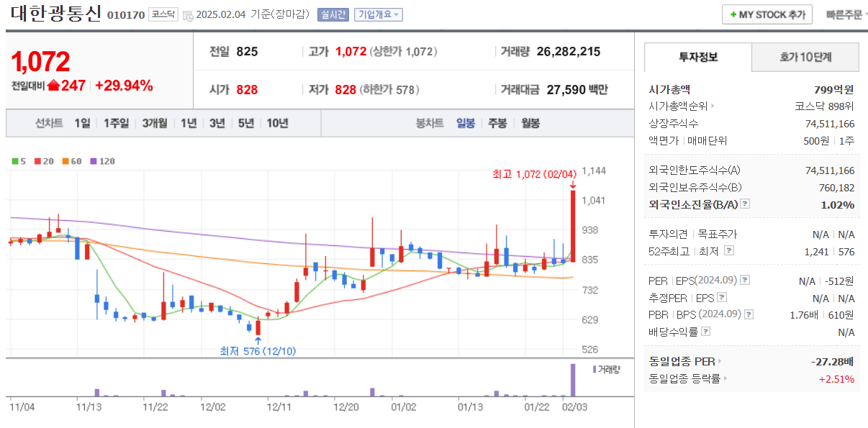
Task: Click help icon next to 외국인소진율(B/A)
Action: point(745,204)
